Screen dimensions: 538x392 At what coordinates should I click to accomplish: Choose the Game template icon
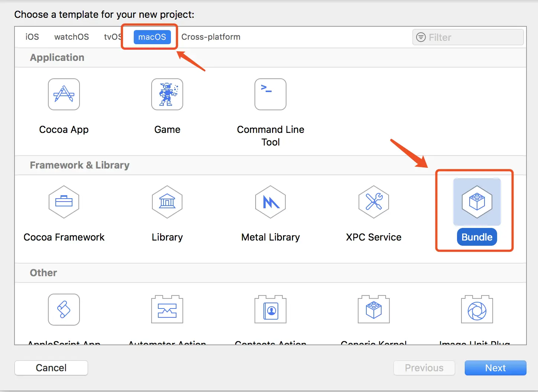coord(167,94)
